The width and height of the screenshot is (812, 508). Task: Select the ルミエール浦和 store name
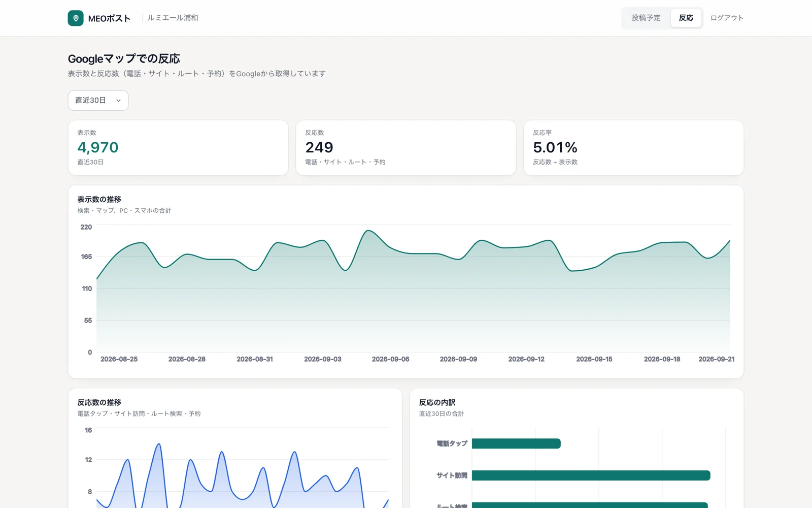[x=173, y=18]
